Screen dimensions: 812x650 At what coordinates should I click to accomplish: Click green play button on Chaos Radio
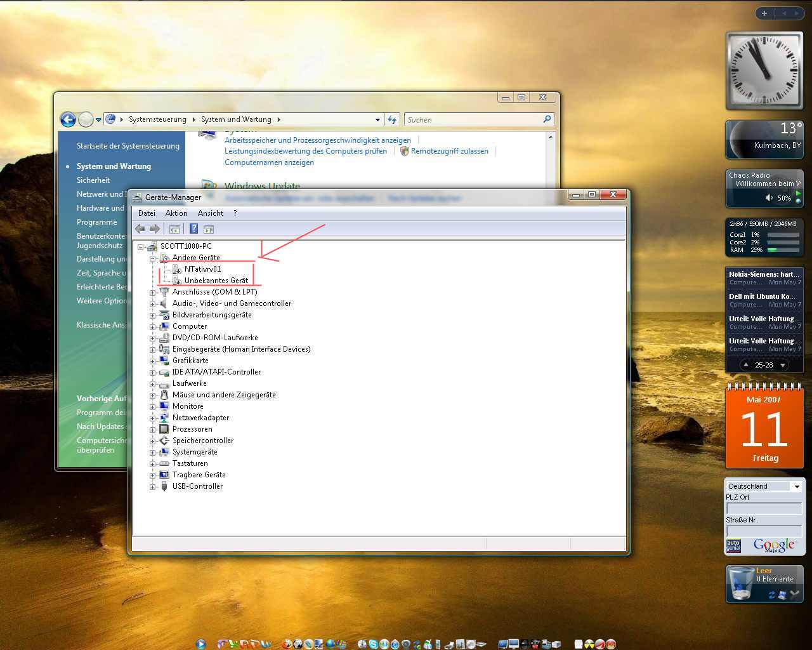(x=798, y=194)
